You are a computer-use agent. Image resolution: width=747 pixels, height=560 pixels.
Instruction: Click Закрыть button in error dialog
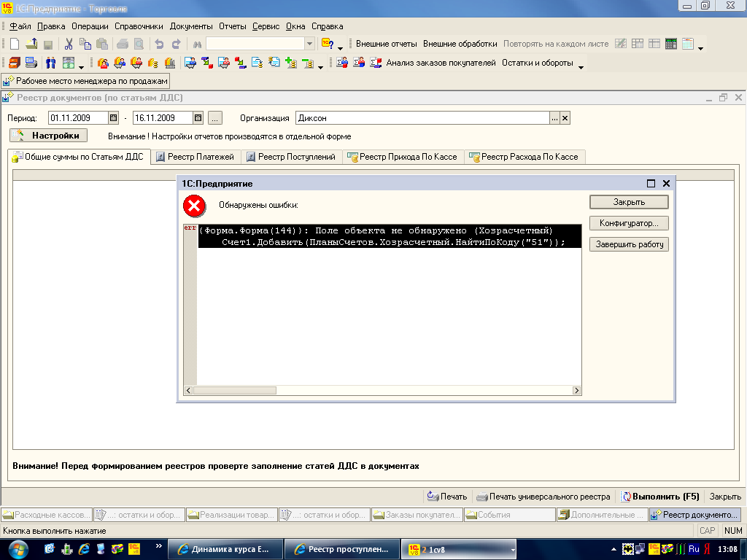click(629, 202)
